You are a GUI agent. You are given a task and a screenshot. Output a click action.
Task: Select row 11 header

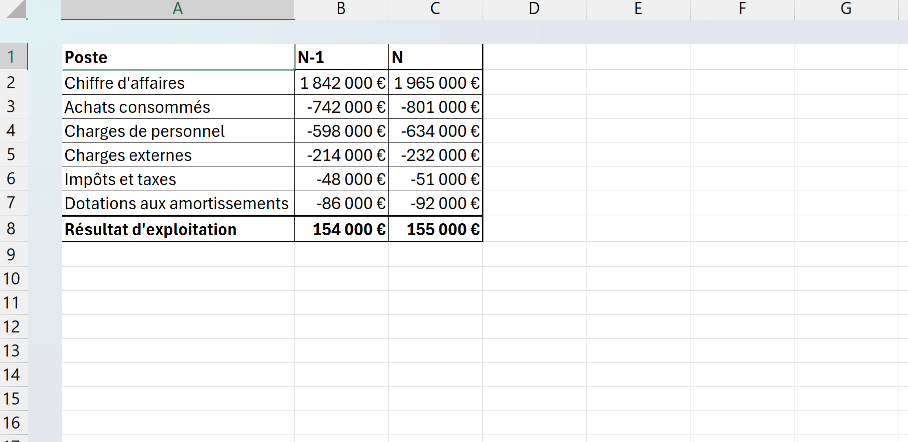tap(13, 302)
